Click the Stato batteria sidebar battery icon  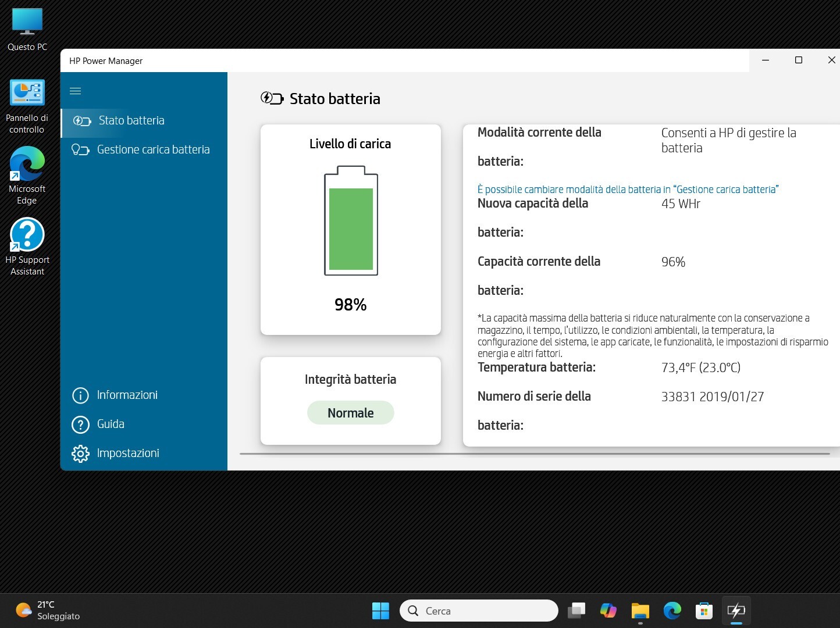click(82, 121)
